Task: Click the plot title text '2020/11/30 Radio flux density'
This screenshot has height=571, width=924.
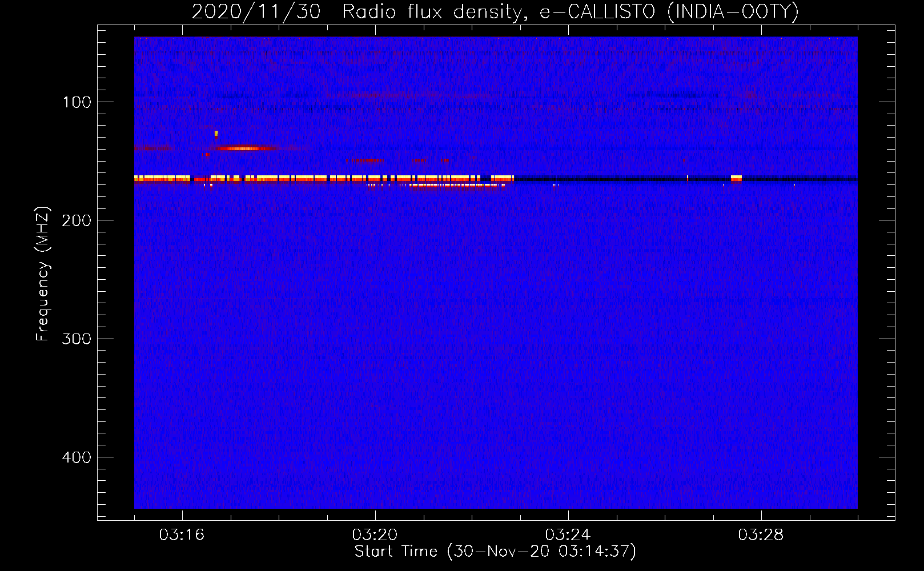Action: tap(357, 11)
